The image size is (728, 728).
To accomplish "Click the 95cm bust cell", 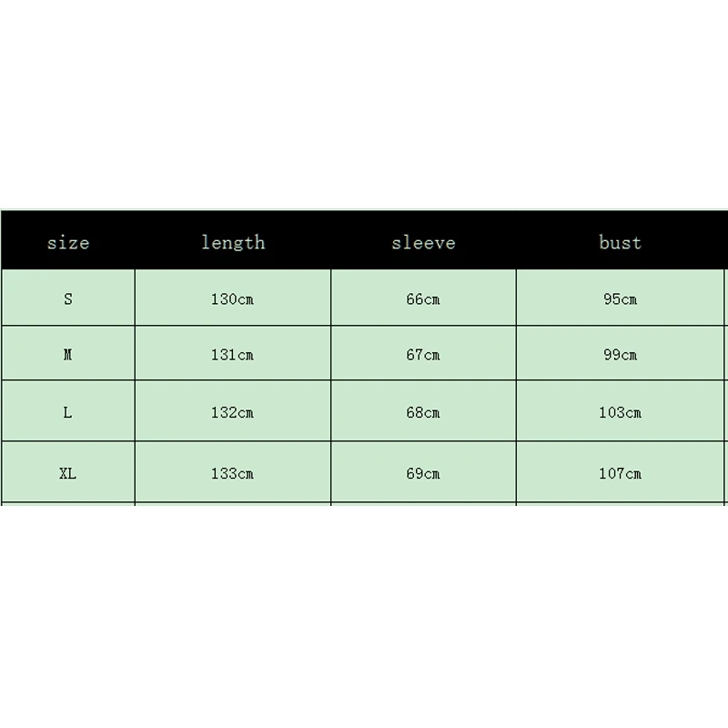I will [620, 299].
